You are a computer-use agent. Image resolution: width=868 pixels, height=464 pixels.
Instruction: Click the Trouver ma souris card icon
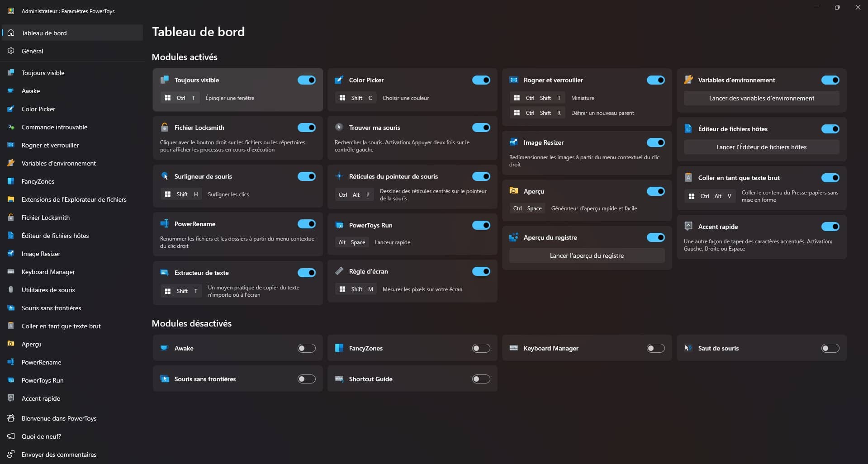coord(339,128)
